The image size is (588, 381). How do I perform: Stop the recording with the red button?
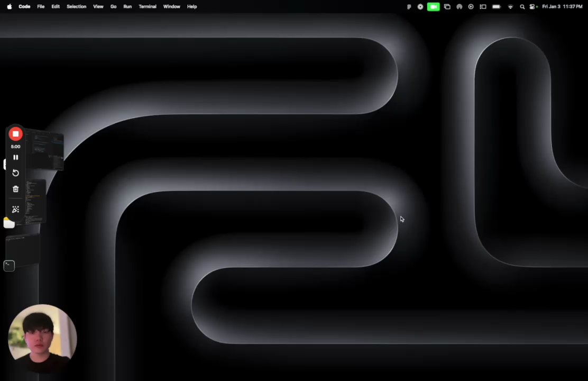(15, 134)
